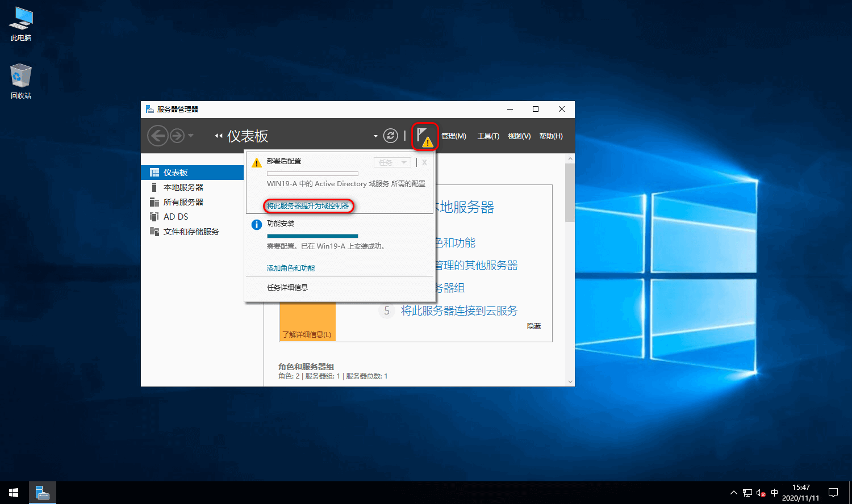852x504 pixels.
Task: Click the WIN19-A Active Directory description text
Action: (x=346, y=184)
